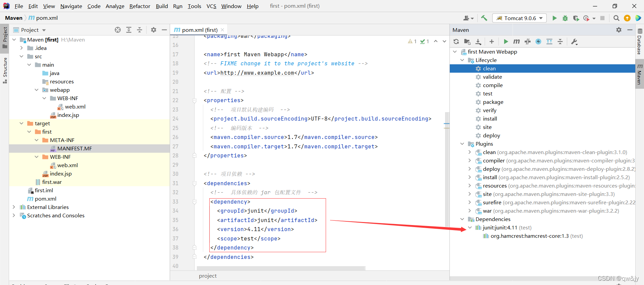Open the user account icon dropdown
The width and height of the screenshot is (644, 285).
pyautogui.click(x=469, y=18)
